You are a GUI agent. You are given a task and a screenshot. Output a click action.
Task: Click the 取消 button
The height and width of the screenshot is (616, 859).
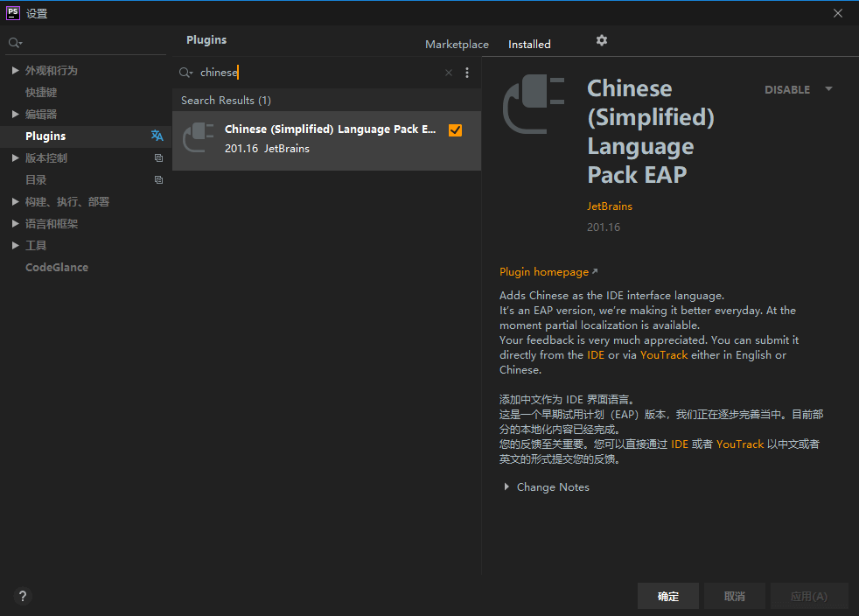735,596
